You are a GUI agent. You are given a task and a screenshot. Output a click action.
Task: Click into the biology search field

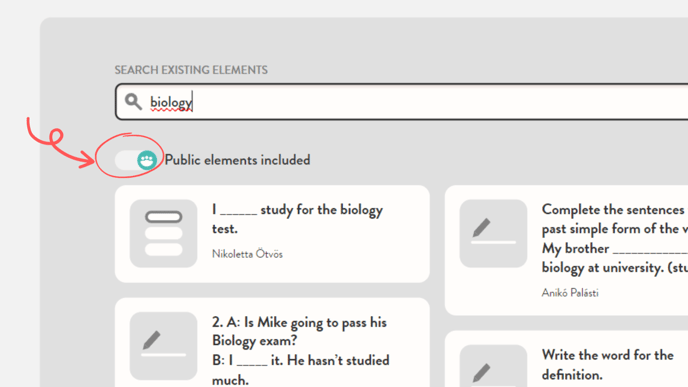[401, 101]
